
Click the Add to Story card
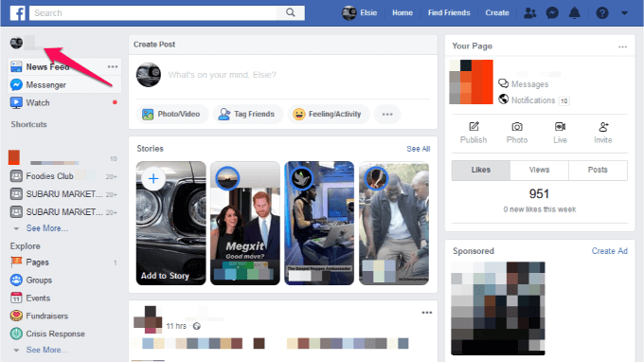point(170,223)
